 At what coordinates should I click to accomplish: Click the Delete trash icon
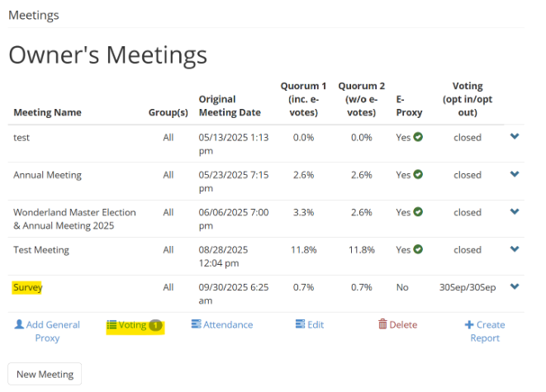(x=382, y=324)
